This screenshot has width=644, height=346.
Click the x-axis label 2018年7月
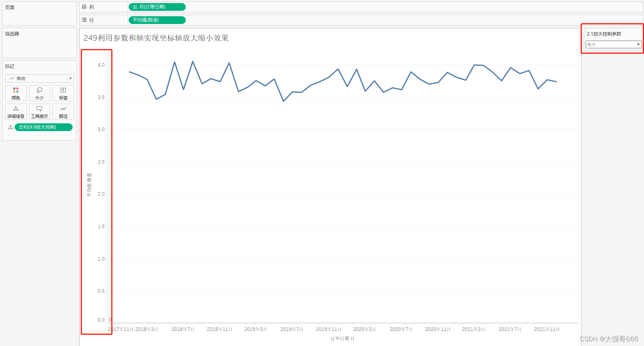pos(183,329)
